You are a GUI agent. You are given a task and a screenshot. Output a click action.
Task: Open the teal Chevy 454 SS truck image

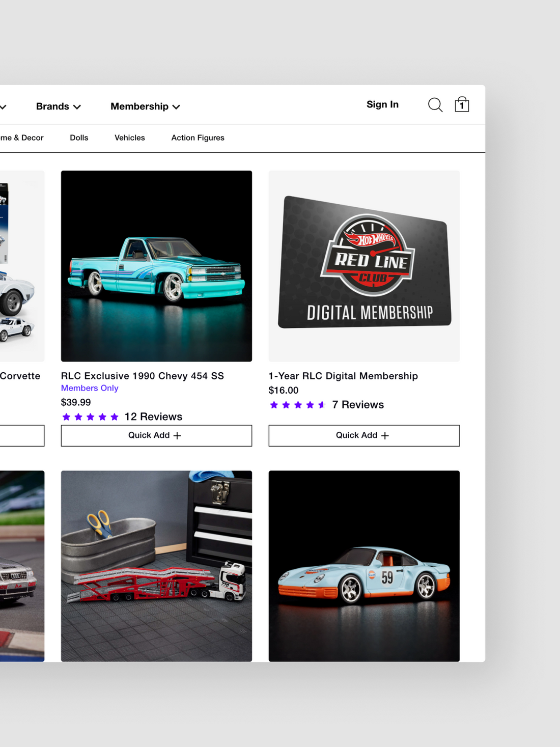click(x=156, y=266)
